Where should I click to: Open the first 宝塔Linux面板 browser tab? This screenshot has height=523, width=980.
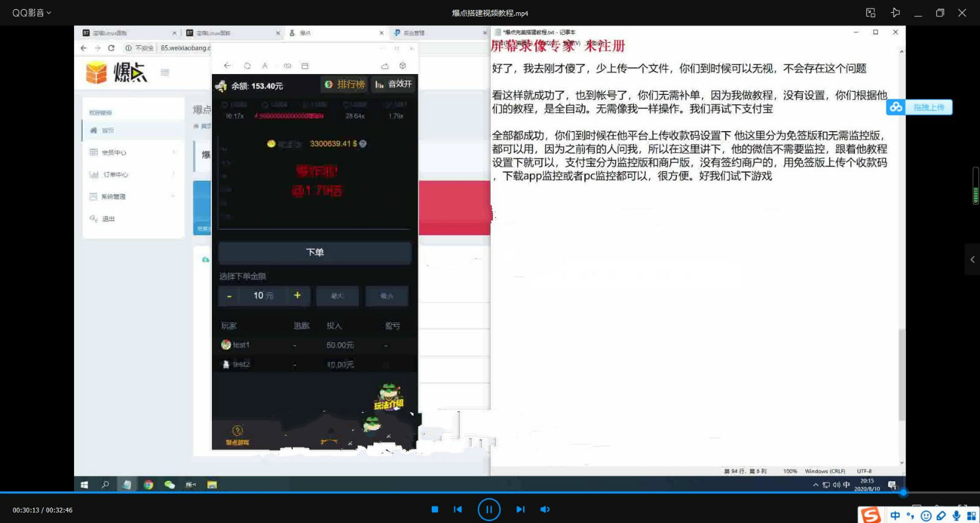pos(129,33)
